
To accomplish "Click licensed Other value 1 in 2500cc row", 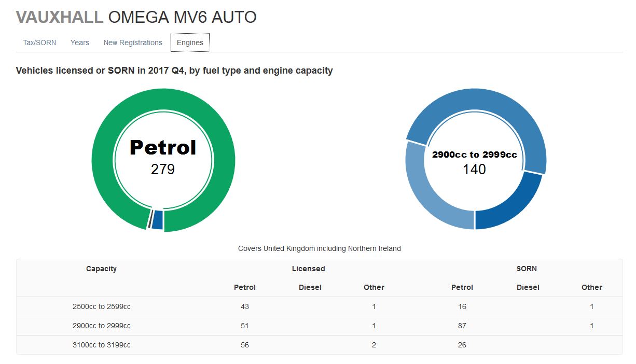I will click(374, 306).
